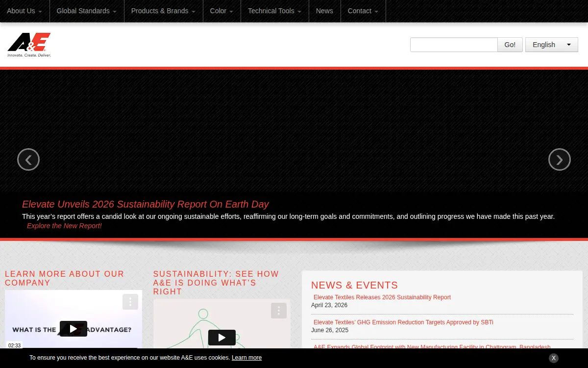
Task: Select the April 23, 2026 date text
Action: [329, 305]
